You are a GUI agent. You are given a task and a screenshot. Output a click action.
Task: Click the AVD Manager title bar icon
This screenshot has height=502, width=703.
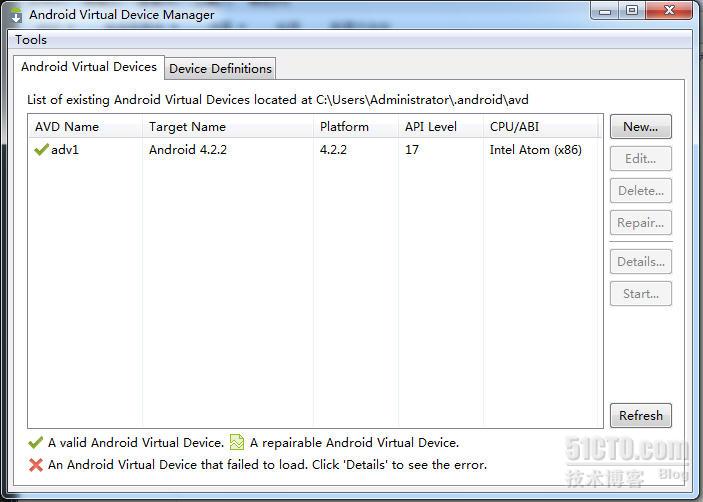pos(16,15)
